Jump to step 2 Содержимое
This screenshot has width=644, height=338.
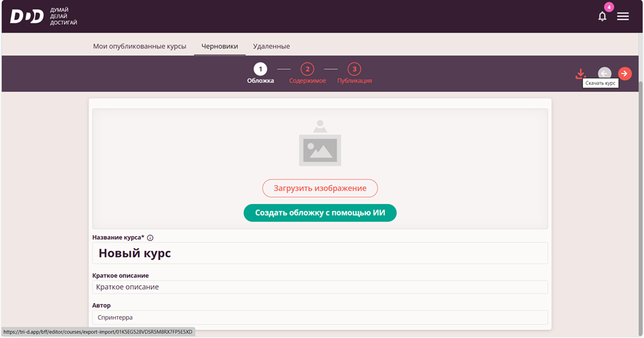point(308,68)
